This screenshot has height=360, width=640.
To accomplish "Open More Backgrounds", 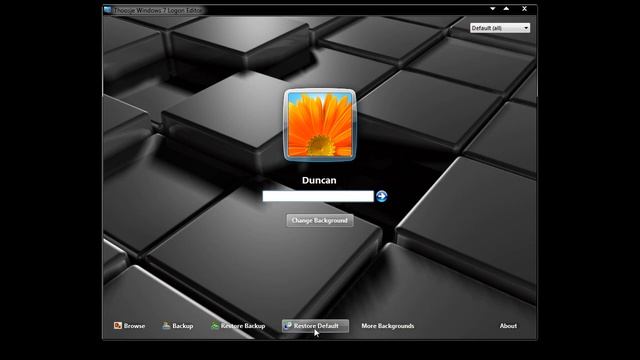I will tap(388, 326).
